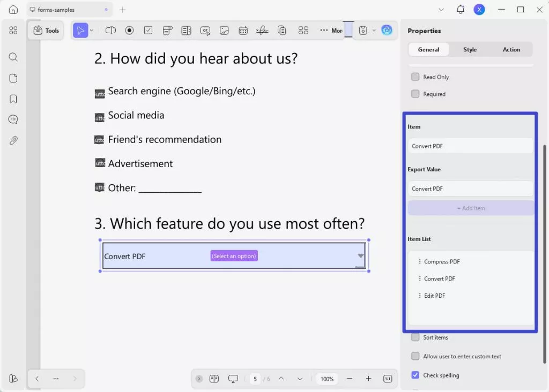This screenshot has width=549, height=392.
Task: Click the Item input field
Action: 470,146
